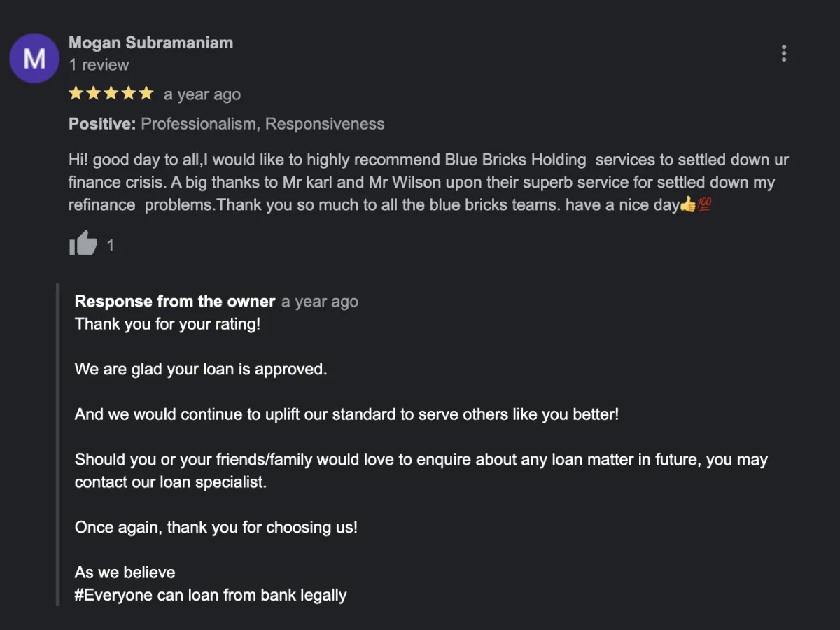This screenshot has width=840, height=630.
Task: Click the yellow thumbs-up emoji in review text
Action: point(687,206)
